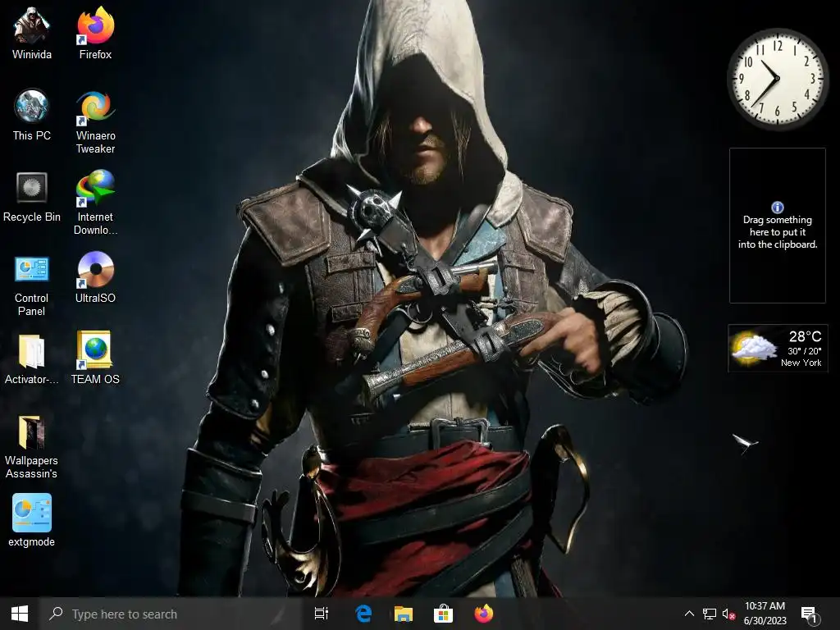Image resolution: width=840 pixels, height=630 pixels.
Task: Select the TEAM OS shortcut
Action: coord(95,358)
